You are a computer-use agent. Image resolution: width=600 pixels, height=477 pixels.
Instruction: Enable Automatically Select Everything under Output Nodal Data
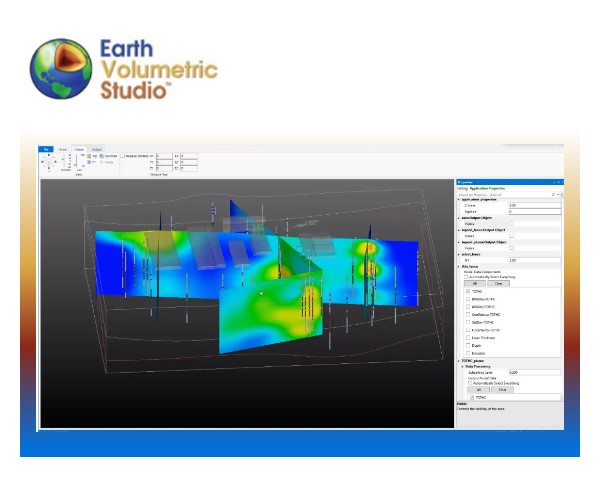(x=470, y=383)
